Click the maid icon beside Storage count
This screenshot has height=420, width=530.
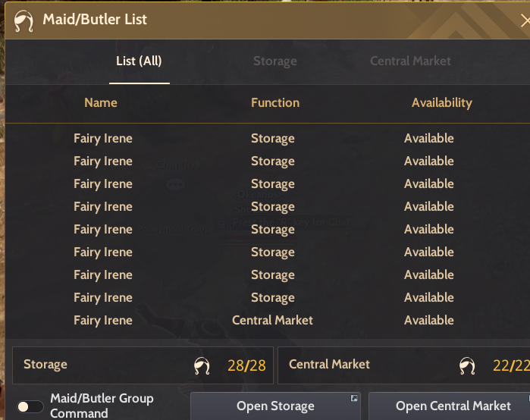202,365
